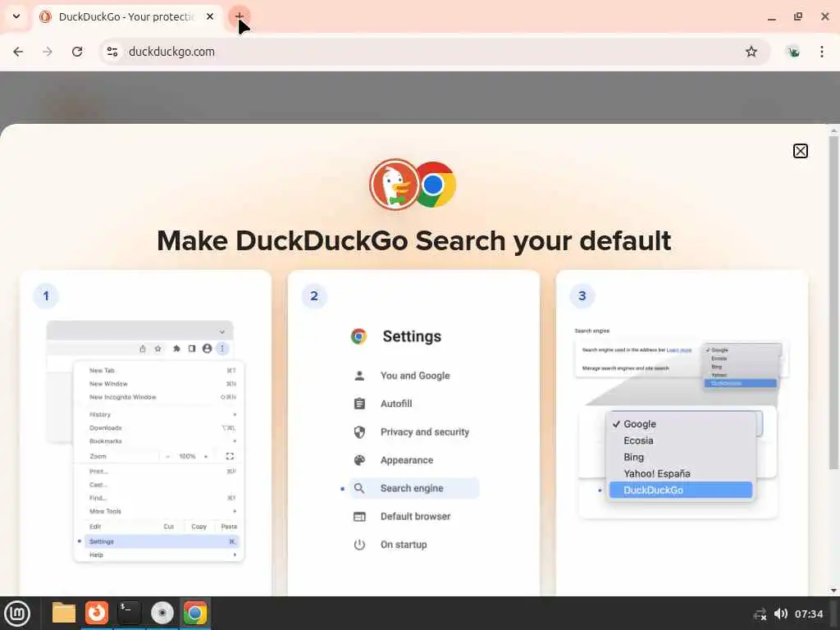Click 'Search engine' in the step 2 illustration

(414, 488)
